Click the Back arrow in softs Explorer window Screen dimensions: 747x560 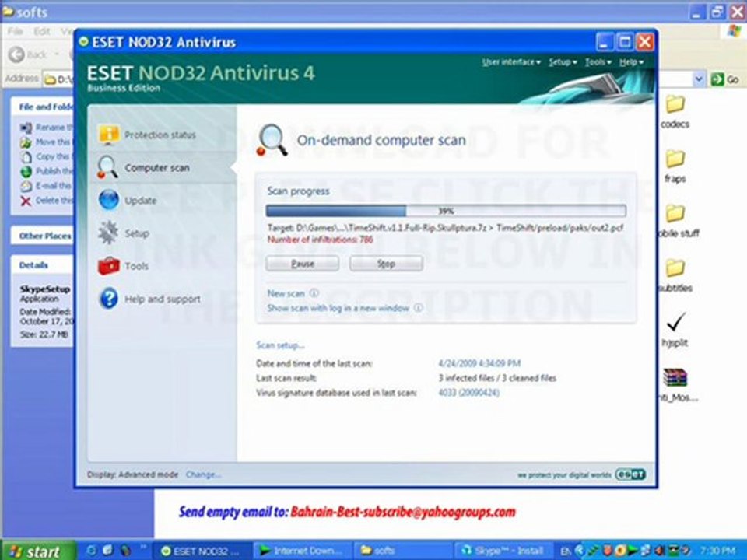pos(16,54)
